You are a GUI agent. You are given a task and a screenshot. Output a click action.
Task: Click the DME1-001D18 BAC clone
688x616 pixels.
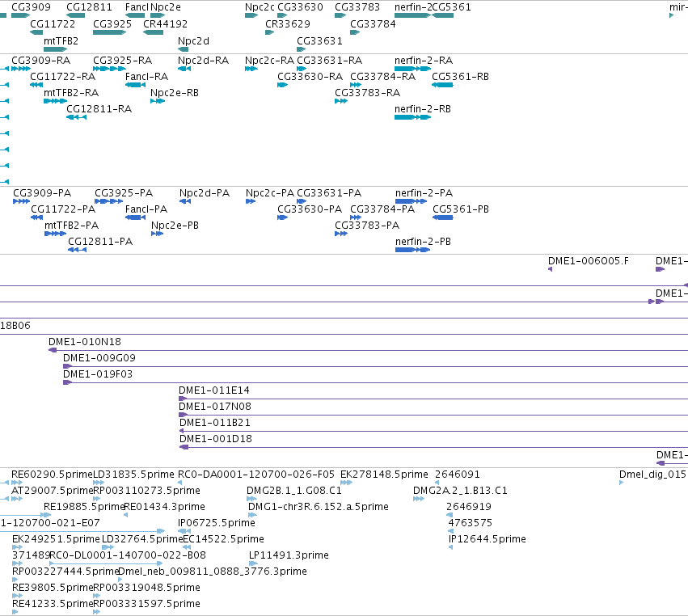tap(433, 447)
